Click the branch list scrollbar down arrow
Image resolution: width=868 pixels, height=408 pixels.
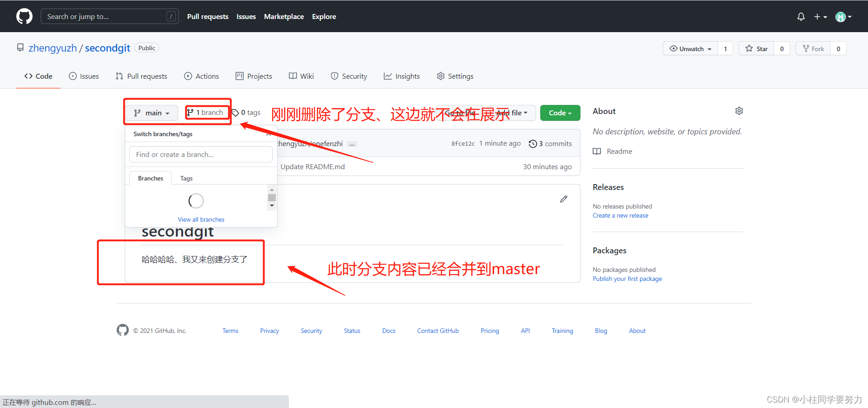272,206
